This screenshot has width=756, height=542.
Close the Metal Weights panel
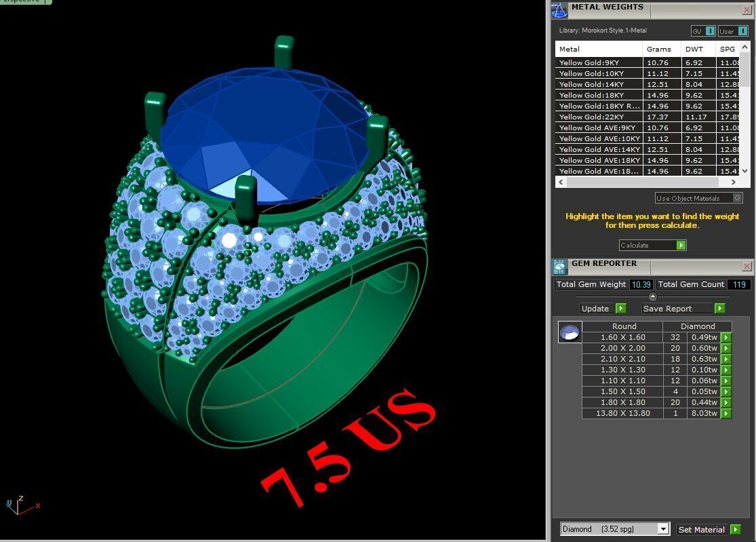click(x=747, y=9)
